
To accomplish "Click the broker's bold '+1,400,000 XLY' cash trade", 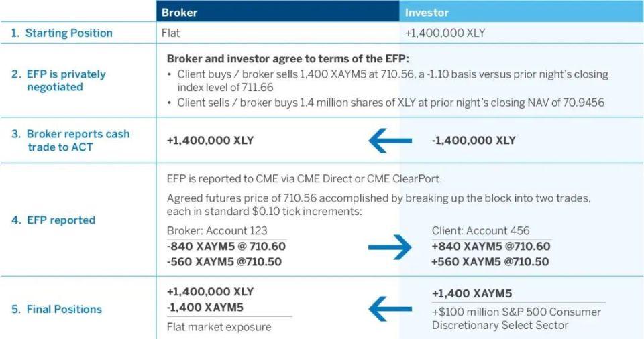I will coord(210,141).
